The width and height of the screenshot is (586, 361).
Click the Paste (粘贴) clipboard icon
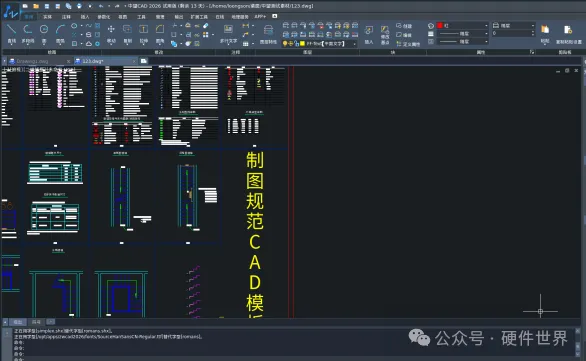coord(545,34)
